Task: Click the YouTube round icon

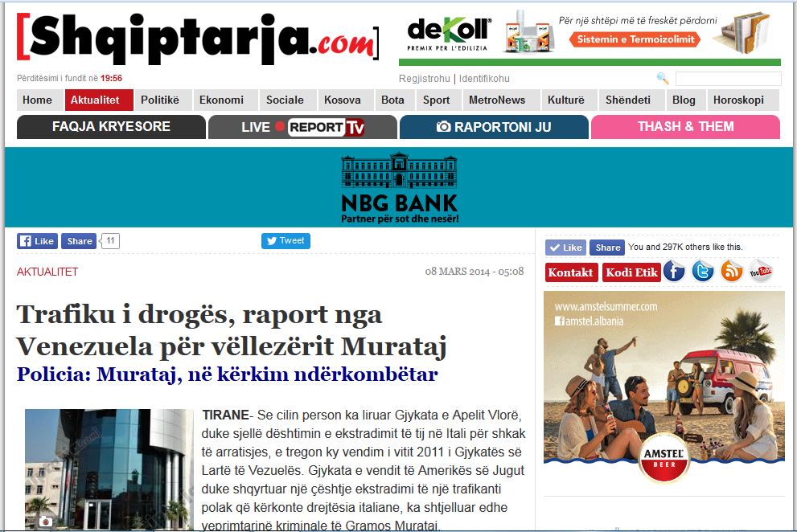Action: click(760, 272)
